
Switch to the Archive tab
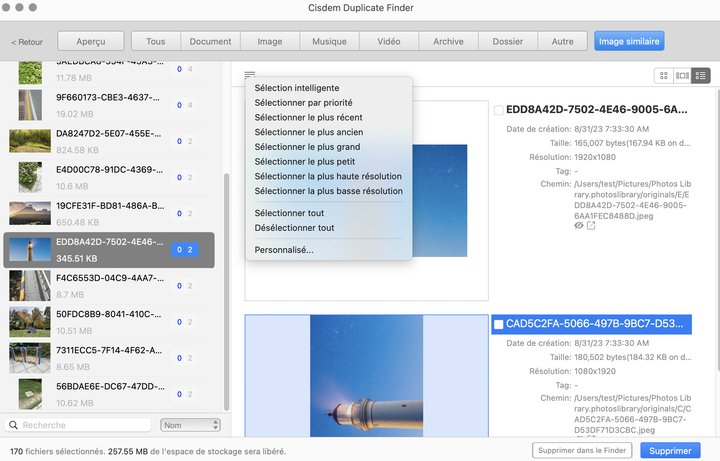tap(448, 41)
